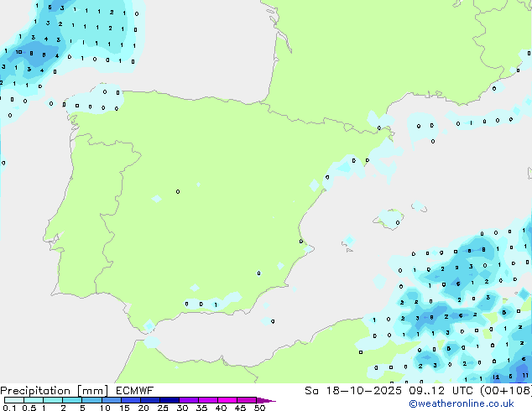
Task: Click the "30" legend label
Action: coord(183,408)
